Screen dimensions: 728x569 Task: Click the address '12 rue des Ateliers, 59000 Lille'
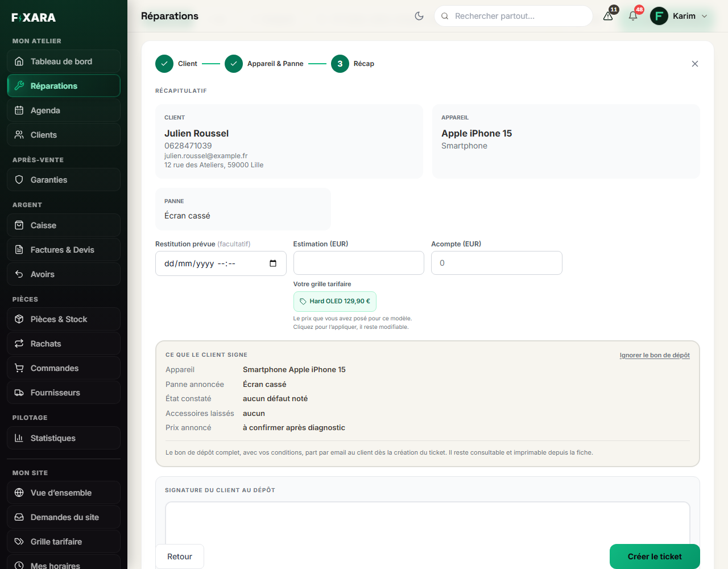click(214, 165)
